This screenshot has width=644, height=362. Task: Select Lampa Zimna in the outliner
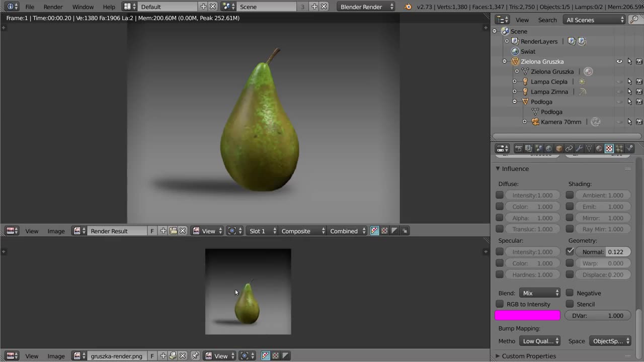(x=549, y=92)
